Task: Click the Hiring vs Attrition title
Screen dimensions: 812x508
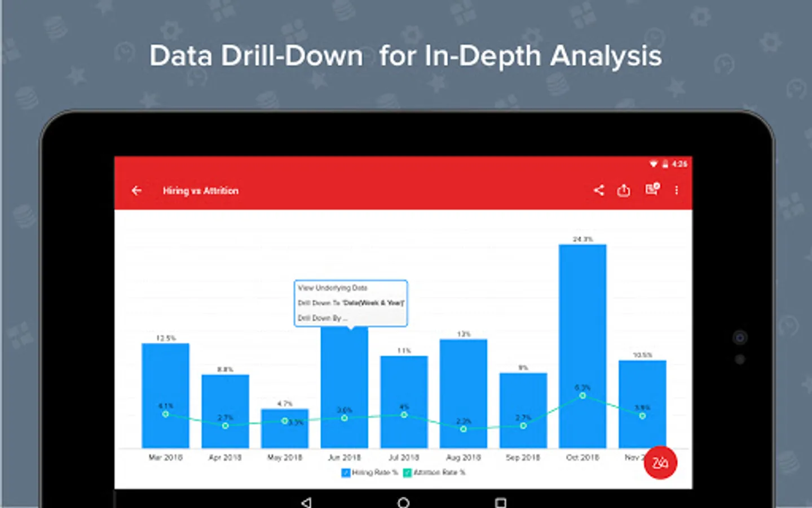Action: tap(201, 191)
